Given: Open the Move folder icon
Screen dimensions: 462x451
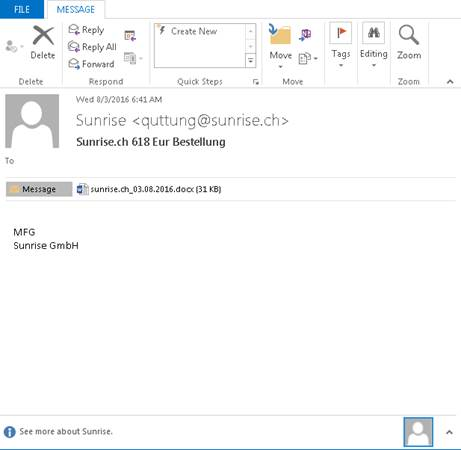Looking at the screenshot, I should tap(280, 34).
